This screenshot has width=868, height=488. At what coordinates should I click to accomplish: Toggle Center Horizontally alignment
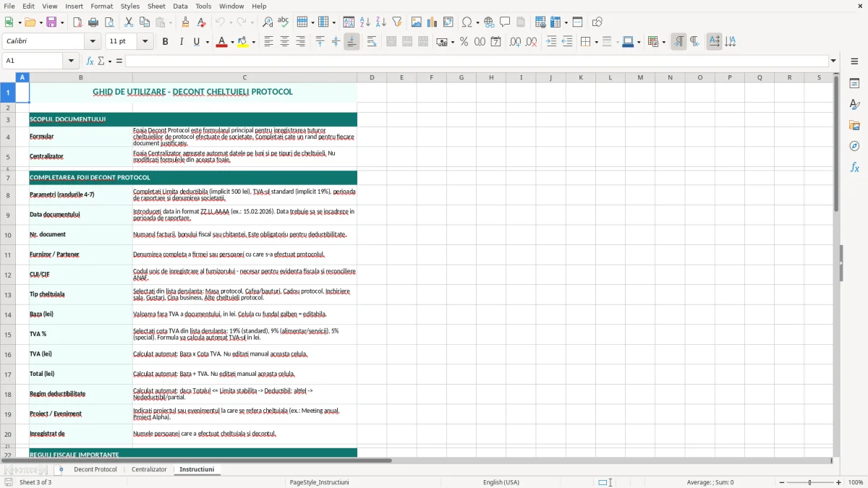pos(284,42)
